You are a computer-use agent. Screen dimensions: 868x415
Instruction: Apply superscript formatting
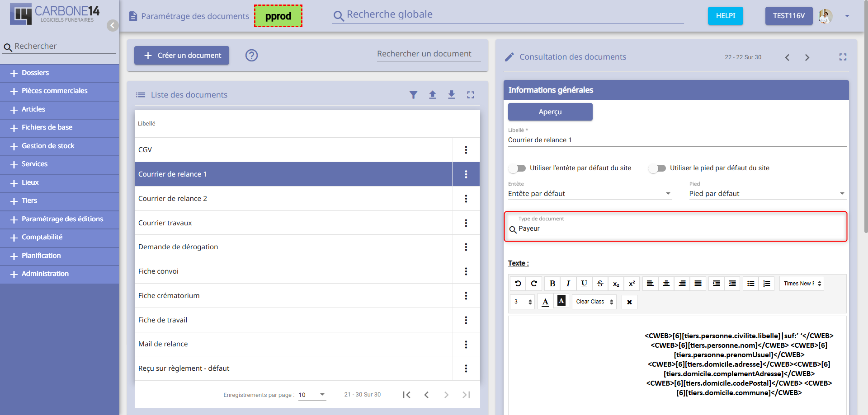(632, 284)
